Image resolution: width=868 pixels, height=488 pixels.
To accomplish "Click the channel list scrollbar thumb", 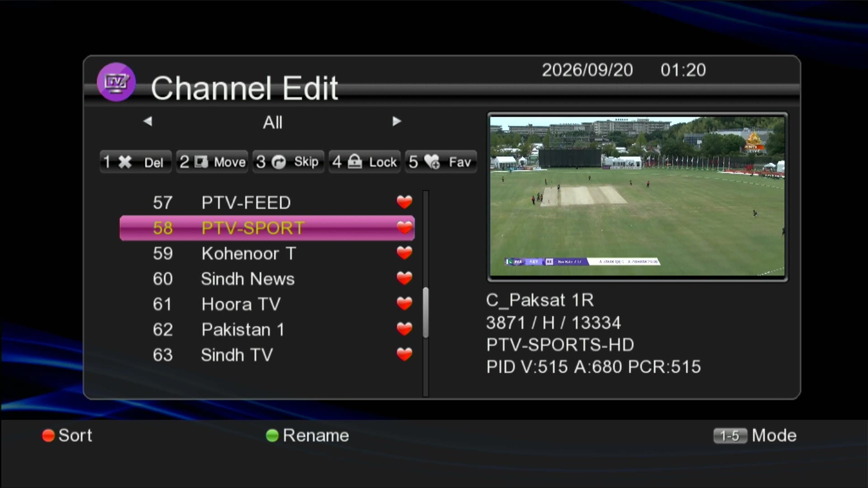I will pos(425,313).
